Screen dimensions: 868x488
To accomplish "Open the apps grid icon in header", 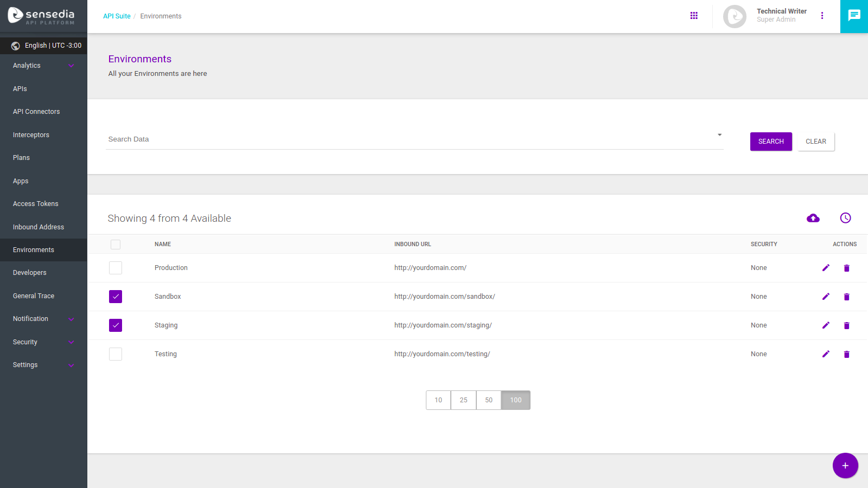I will point(694,16).
